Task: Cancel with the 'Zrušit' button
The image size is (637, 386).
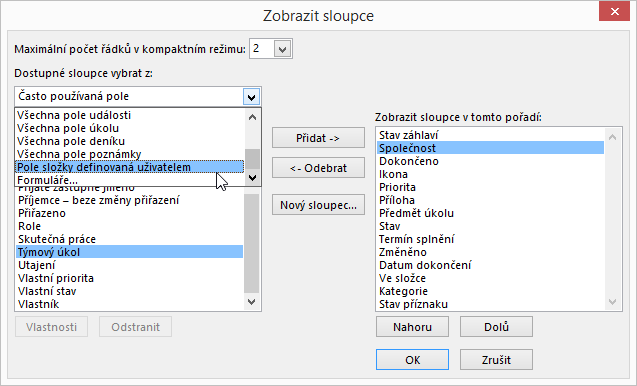Action: coord(496,360)
